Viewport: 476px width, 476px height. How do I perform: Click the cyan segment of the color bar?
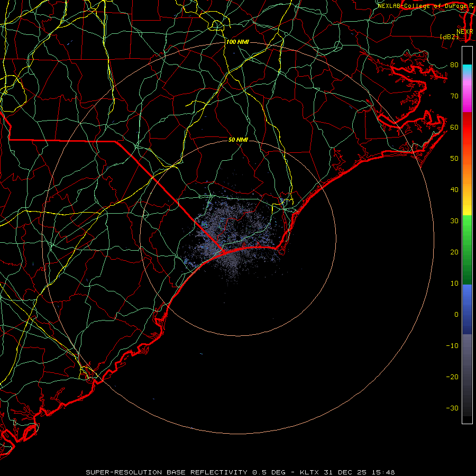coord(467,70)
